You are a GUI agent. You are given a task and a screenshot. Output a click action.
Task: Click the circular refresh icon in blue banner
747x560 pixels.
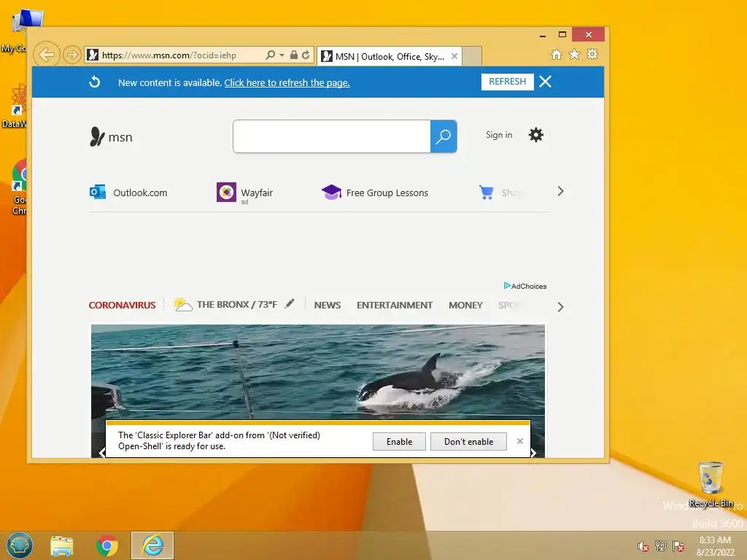tap(95, 82)
